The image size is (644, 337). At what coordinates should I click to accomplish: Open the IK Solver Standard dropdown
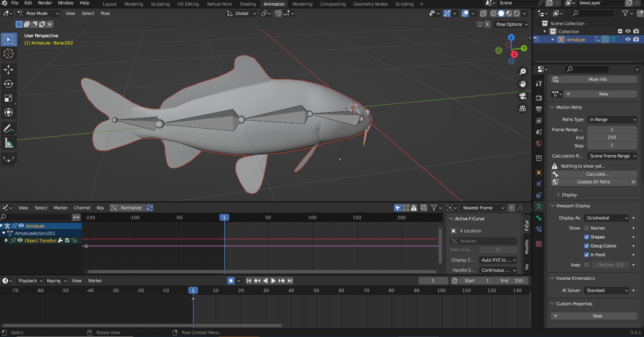pos(607,290)
